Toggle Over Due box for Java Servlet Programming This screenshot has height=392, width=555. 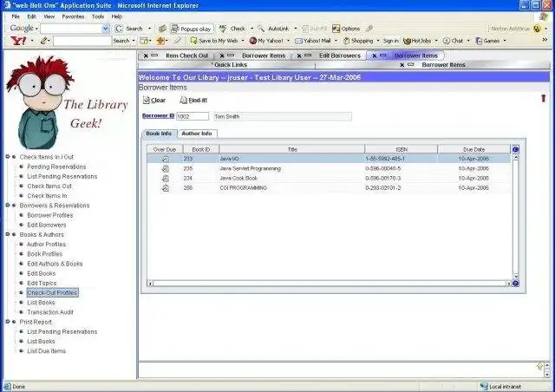click(x=166, y=168)
